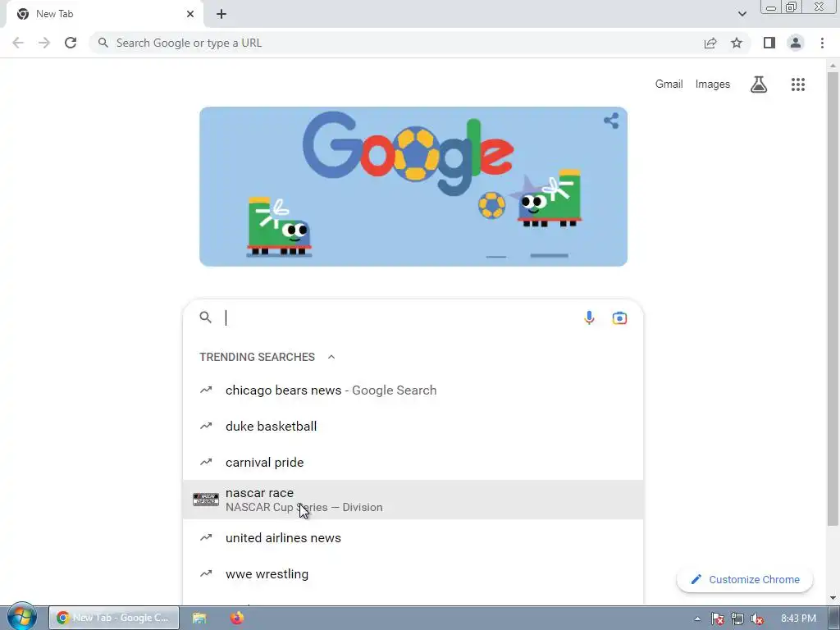Open the Google apps grid

point(798,84)
